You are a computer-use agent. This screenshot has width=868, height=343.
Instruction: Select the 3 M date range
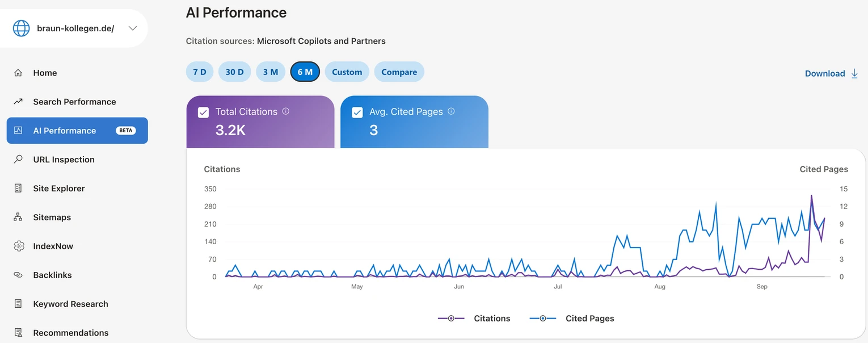point(271,72)
